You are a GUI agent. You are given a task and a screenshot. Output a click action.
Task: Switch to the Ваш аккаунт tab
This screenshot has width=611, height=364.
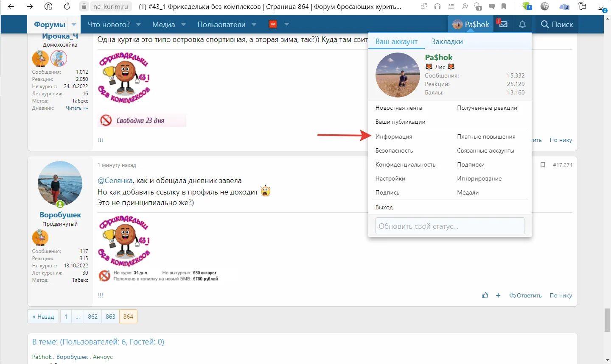click(x=396, y=42)
